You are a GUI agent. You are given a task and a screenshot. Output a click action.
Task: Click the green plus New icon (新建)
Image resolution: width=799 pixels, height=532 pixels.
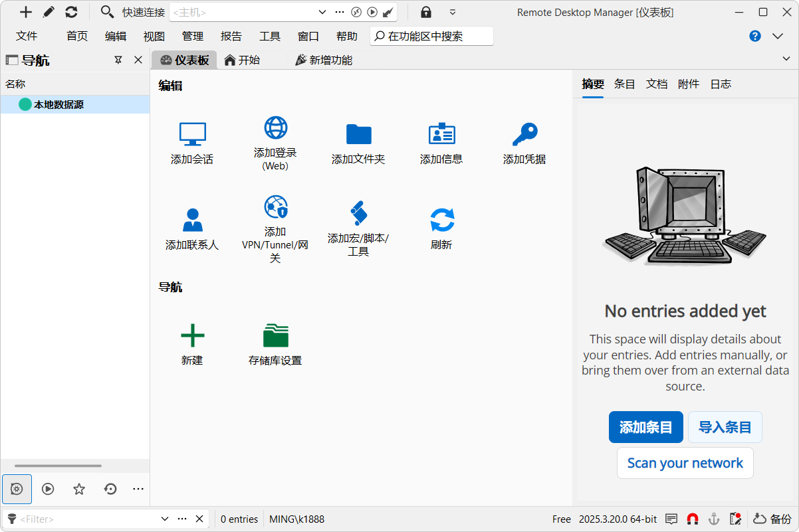click(x=193, y=335)
